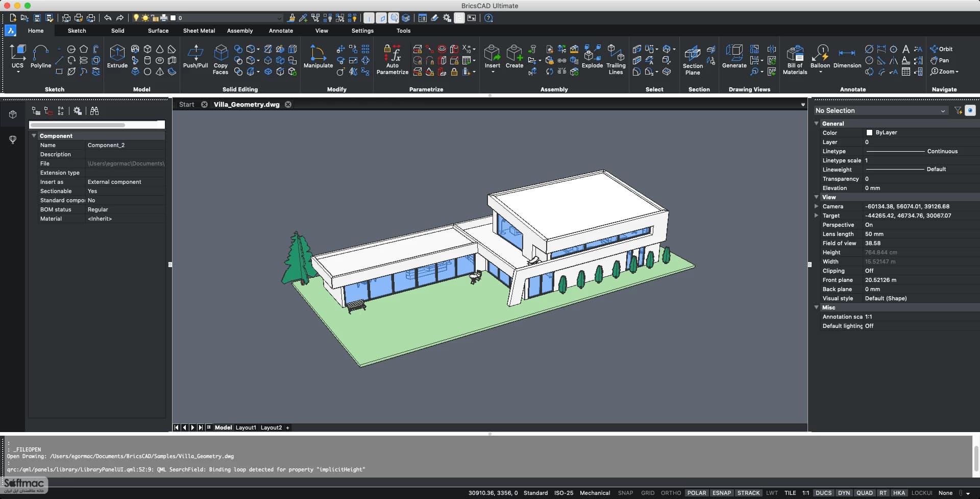Undo the last action
This screenshot has height=499, width=980.
pos(108,18)
